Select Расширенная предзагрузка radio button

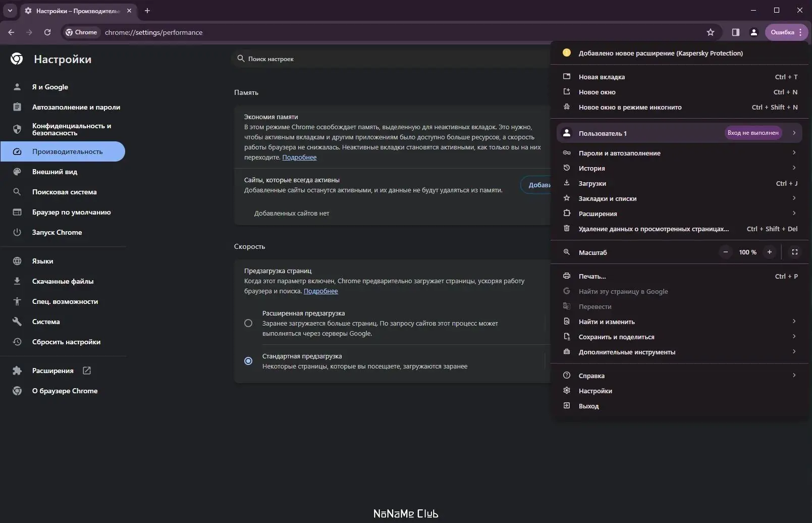(248, 323)
